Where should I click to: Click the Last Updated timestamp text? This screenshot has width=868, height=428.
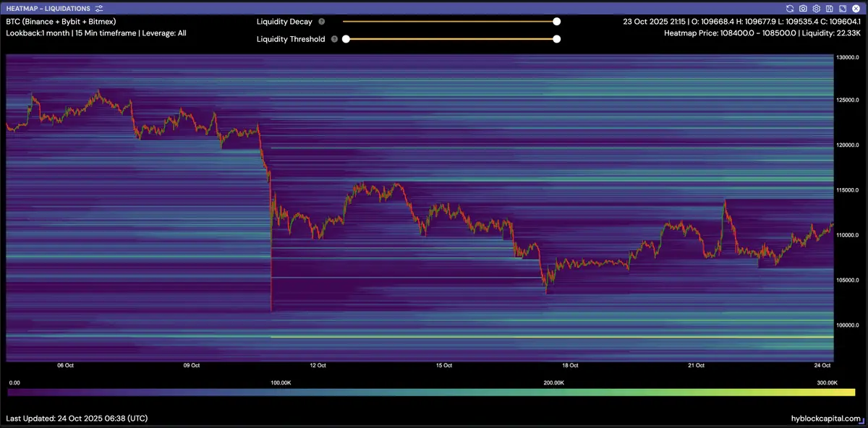tap(77, 419)
